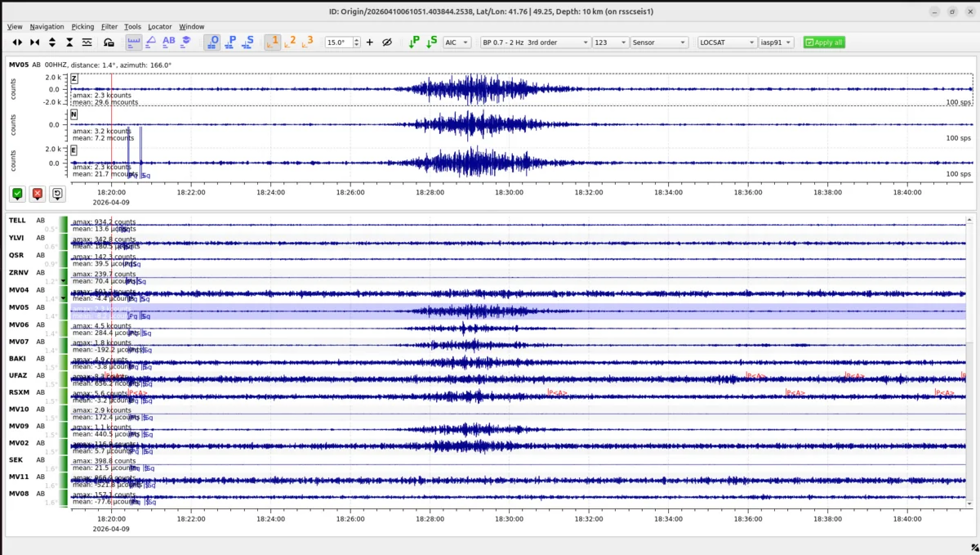The height and width of the screenshot is (555, 980).
Task: Click the plus icon beside distance field
Action: (x=369, y=43)
